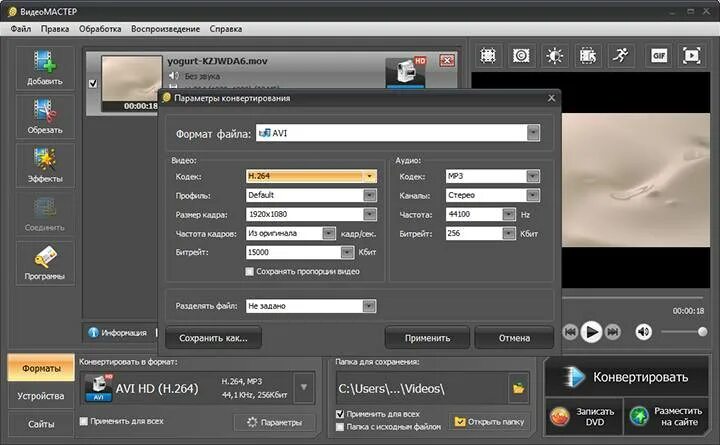The height and width of the screenshot is (445, 720).
Task: Click the AVI HD format icon
Action: click(x=99, y=388)
